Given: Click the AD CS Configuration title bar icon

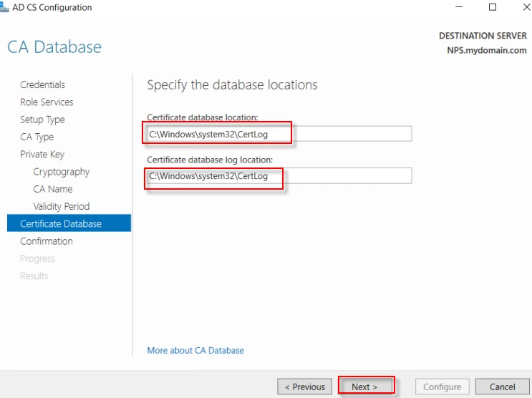Looking at the screenshot, I should pyautogui.click(x=4, y=8).
